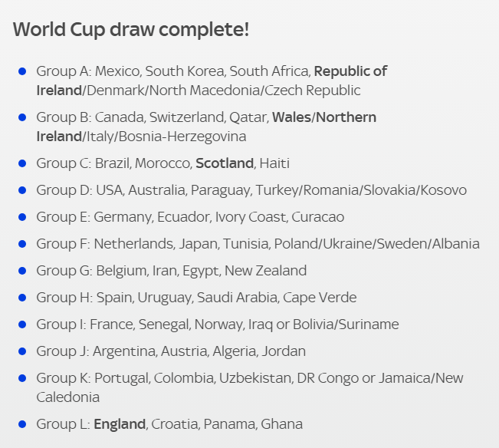Click the bold "Northern" text in Group B
Viewport: 499px width, 448px height.
click(x=346, y=117)
